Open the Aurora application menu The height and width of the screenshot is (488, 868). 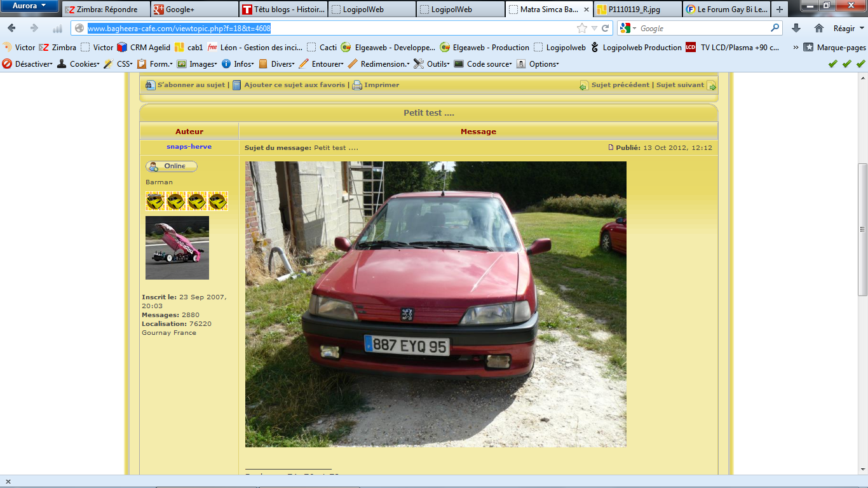[x=30, y=6]
